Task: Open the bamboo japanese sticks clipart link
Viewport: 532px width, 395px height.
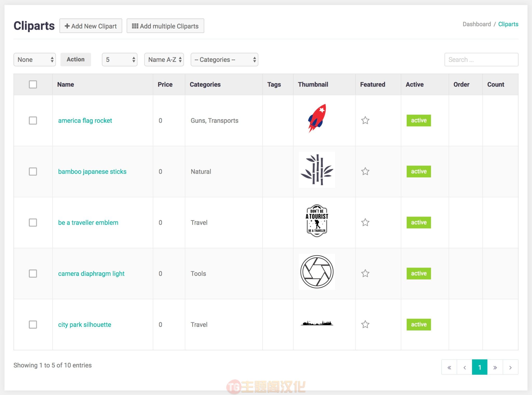Action: tap(92, 171)
